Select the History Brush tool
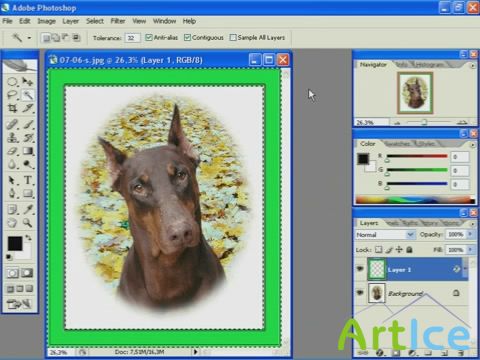480x360 pixels. pos(28,138)
